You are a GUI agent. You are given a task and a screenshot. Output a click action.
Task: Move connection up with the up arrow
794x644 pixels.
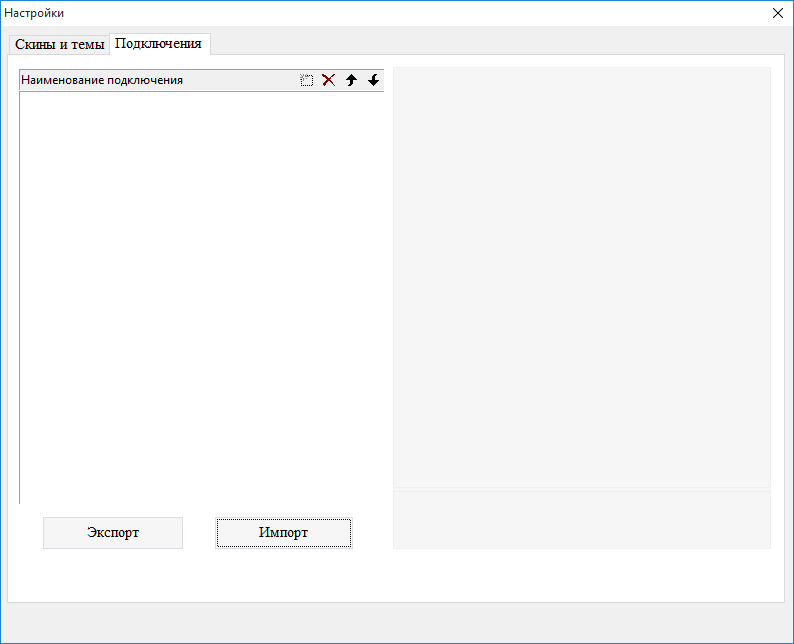351,80
